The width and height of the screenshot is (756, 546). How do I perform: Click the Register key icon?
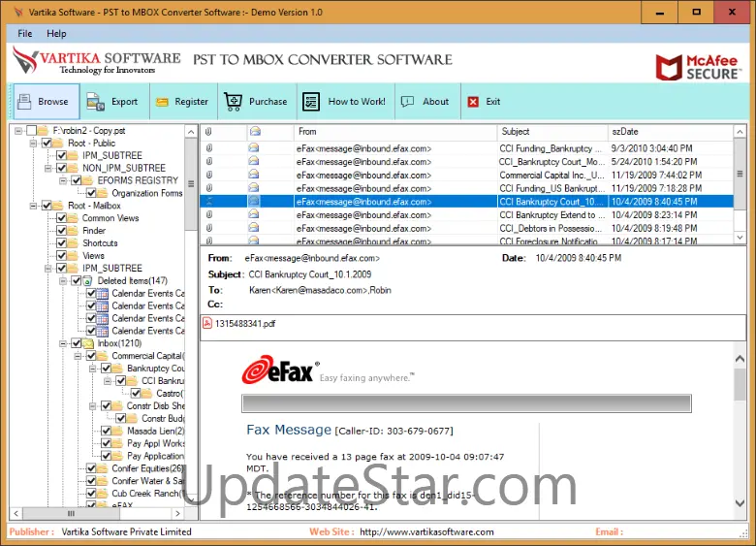[162, 102]
